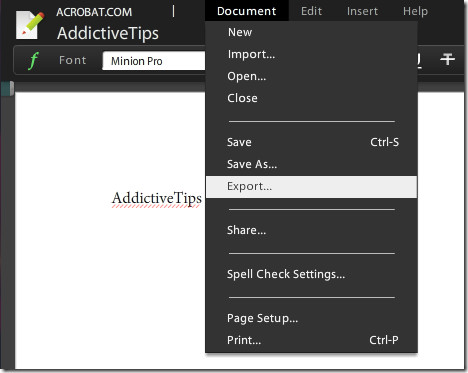The width and height of the screenshot is (468, 373).
Task: Open the Document menu
Action: pos(247,11)
